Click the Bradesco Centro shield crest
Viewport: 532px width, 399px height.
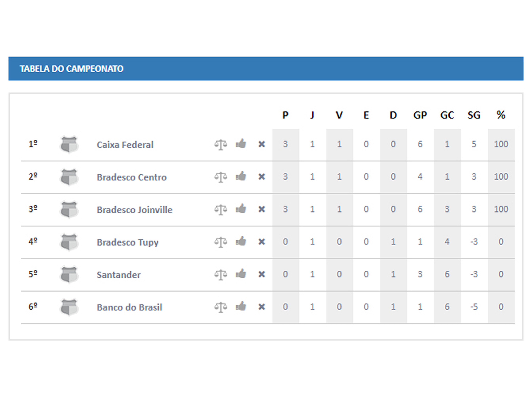[69, 177]
